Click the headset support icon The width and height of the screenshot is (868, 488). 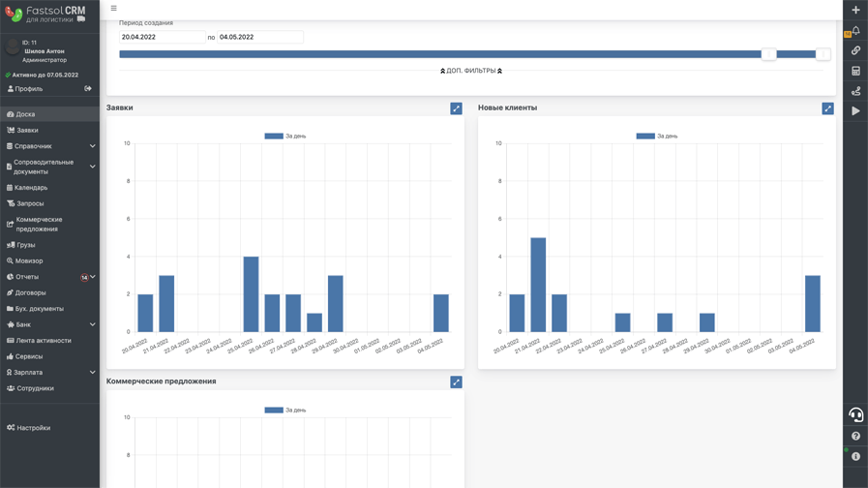855,414
